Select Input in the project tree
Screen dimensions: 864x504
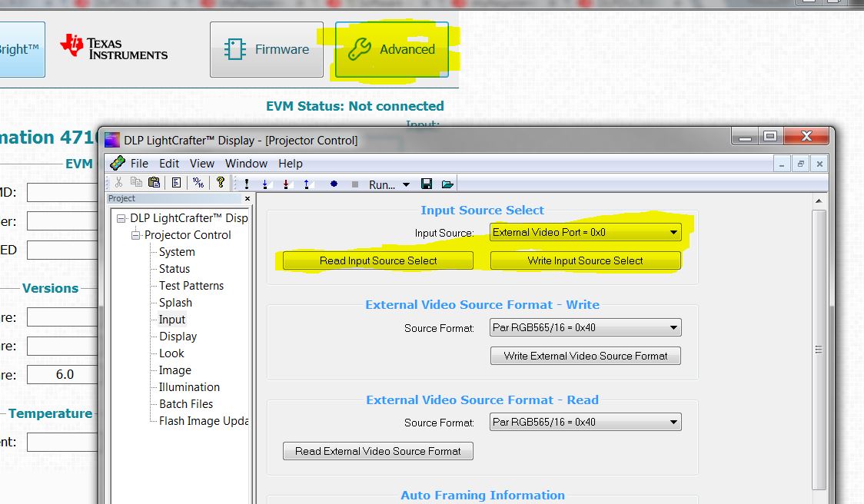172,320
